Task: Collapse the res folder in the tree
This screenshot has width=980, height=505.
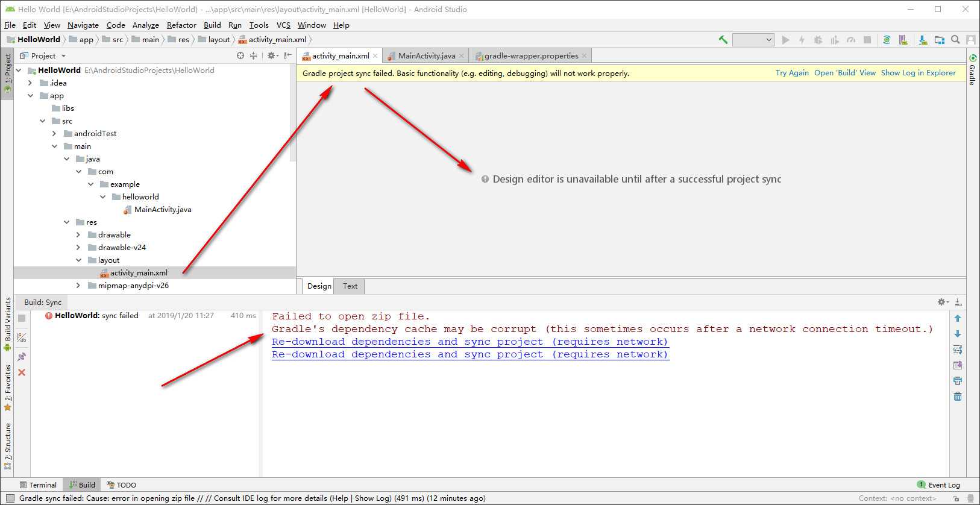Action: (66, 222)
